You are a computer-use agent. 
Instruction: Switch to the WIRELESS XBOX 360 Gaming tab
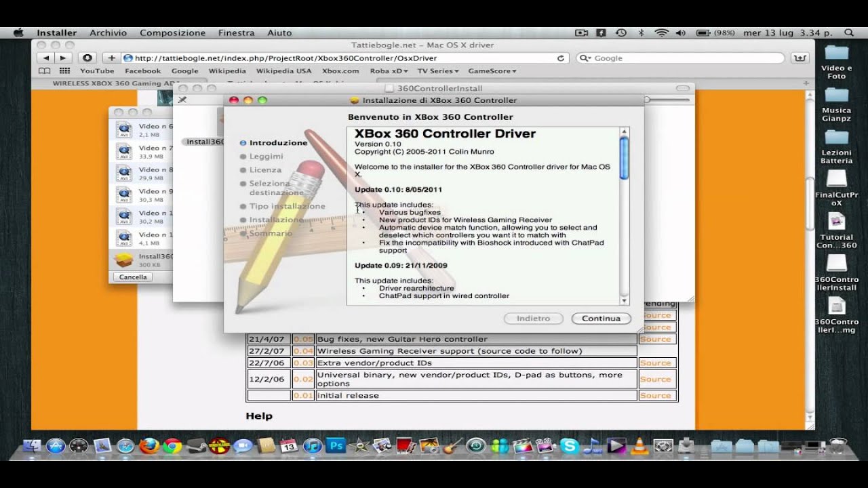point(115,83)
